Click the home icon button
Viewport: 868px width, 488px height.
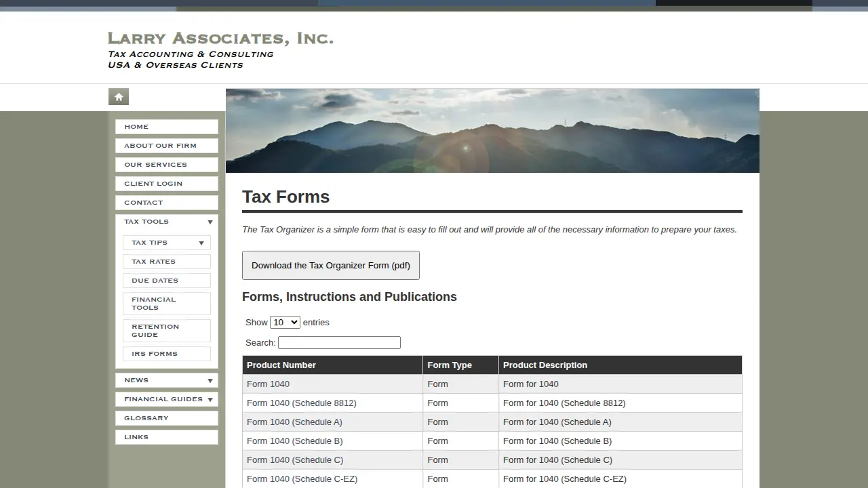[119, 97]
